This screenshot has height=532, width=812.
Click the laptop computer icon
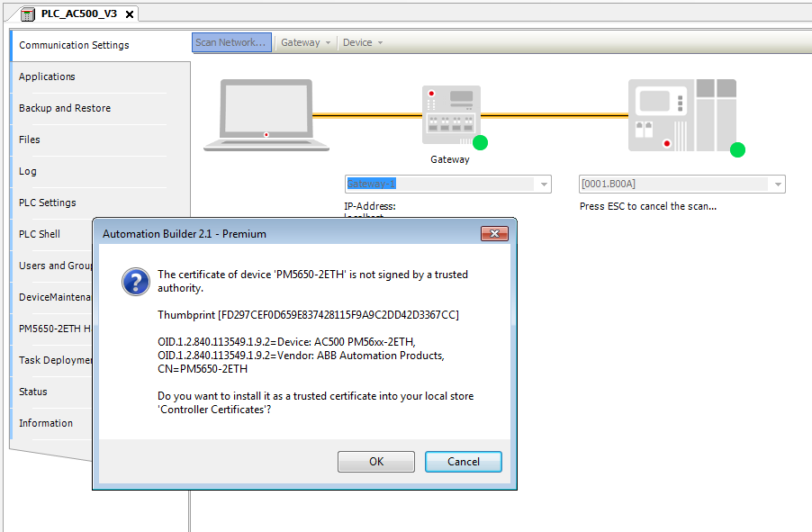pyautogui.click(x=266, y=115)
